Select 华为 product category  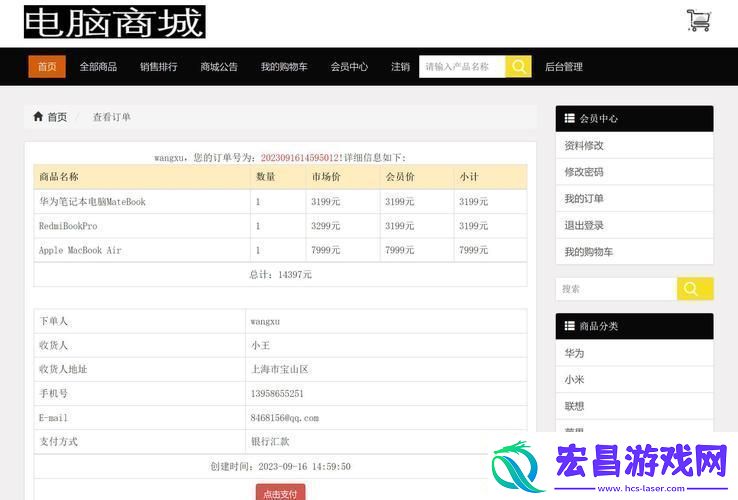[x=634, y=353]
